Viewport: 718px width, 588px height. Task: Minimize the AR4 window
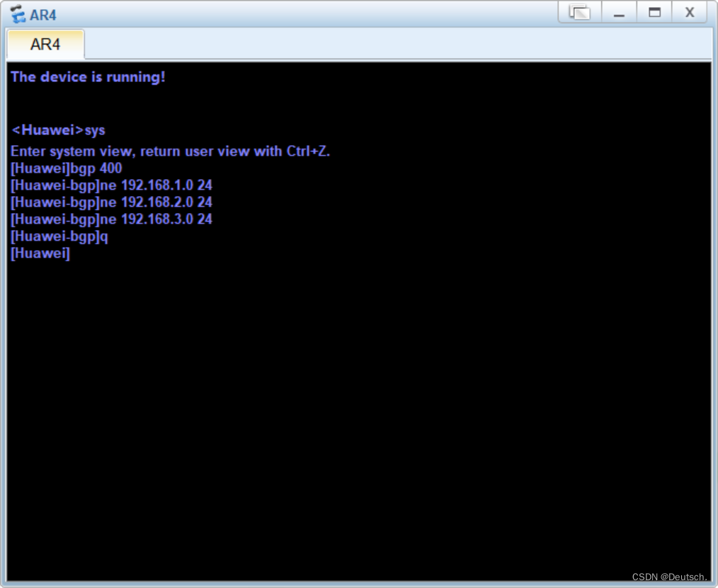(x=619, y=12)
